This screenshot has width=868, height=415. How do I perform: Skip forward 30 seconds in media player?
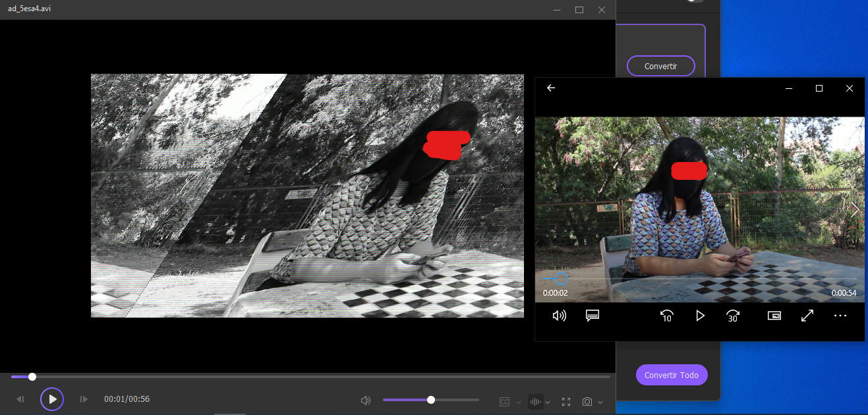[x=732, y=316]
